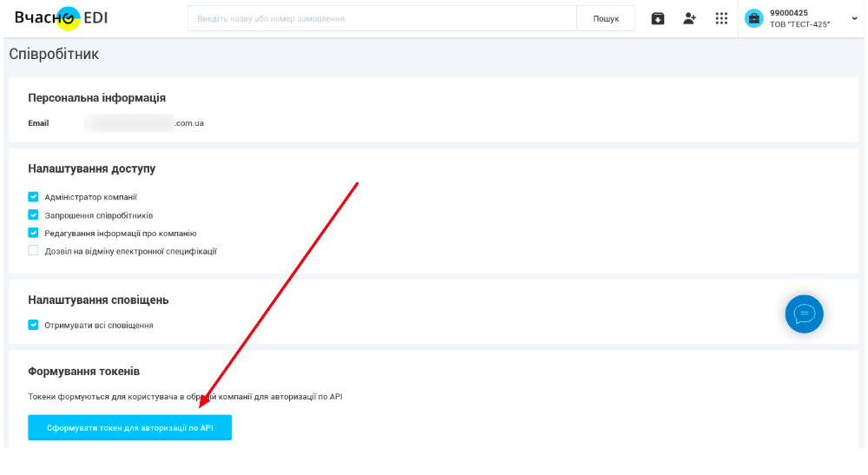Enable Дозвіл на відміну електронної специфікації
Screen dimensions: 868x475
pos(33,251)
